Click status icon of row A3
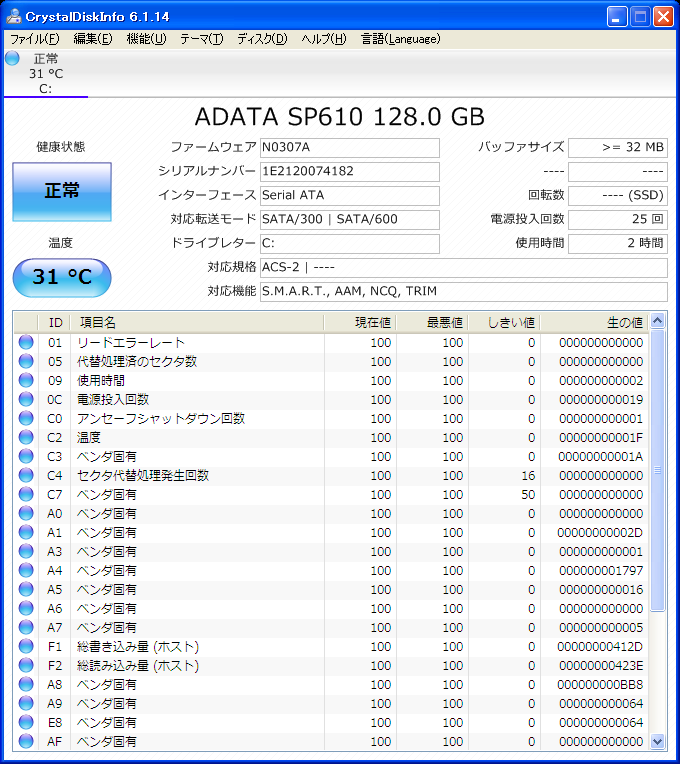The width and height of the screenshot is (680, 764). tap(26, 551)
